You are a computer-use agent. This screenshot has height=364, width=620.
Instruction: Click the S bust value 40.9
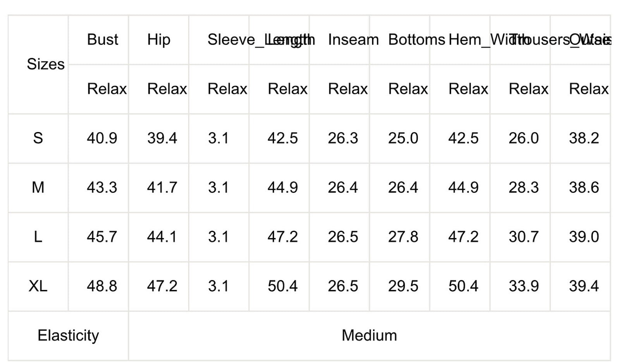[102, 138]
